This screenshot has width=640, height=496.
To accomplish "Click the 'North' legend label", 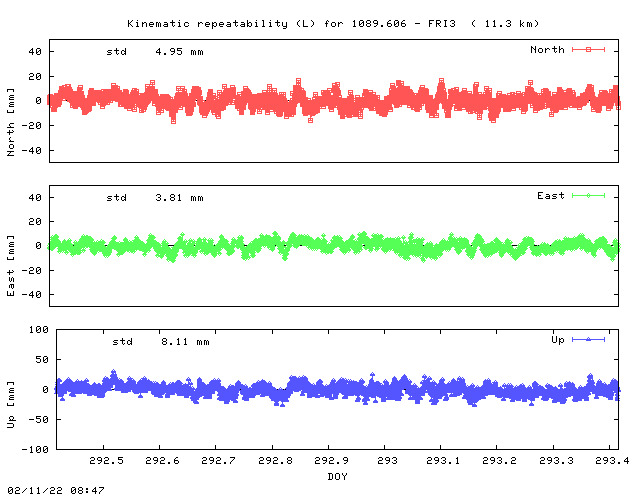I will click(547, 49).
